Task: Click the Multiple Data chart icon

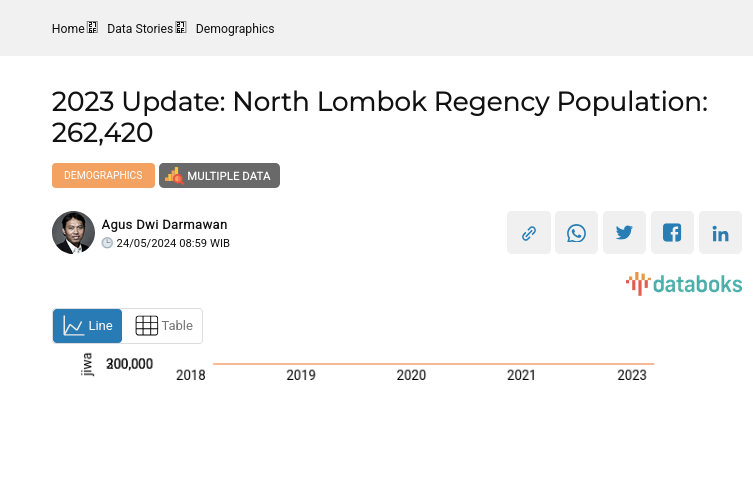Action: click(174, 176)
